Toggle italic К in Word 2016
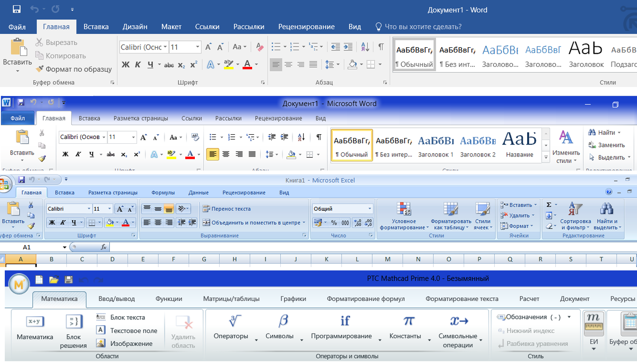 pyautogui.click(x=138, y=65)
